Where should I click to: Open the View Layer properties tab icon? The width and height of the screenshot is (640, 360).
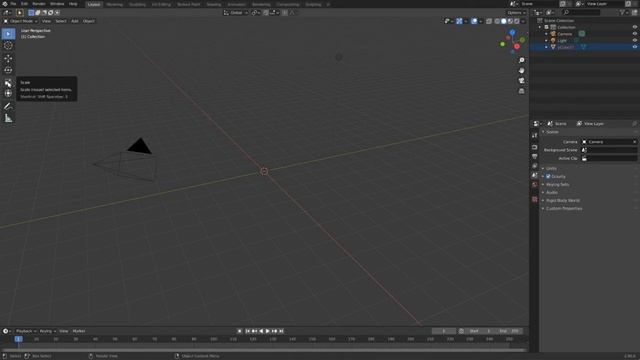pos(535,166)
